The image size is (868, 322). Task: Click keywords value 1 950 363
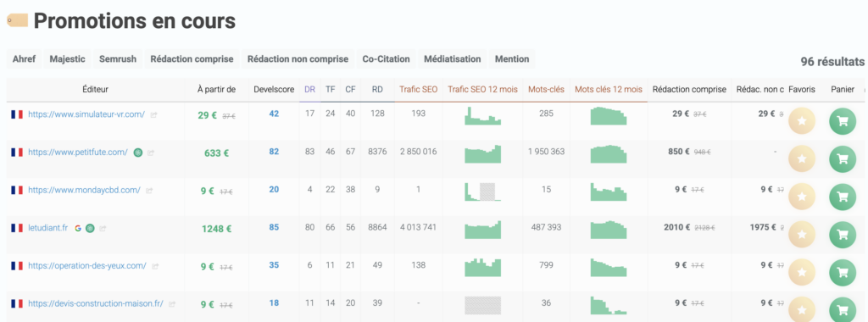pos(546,153)
